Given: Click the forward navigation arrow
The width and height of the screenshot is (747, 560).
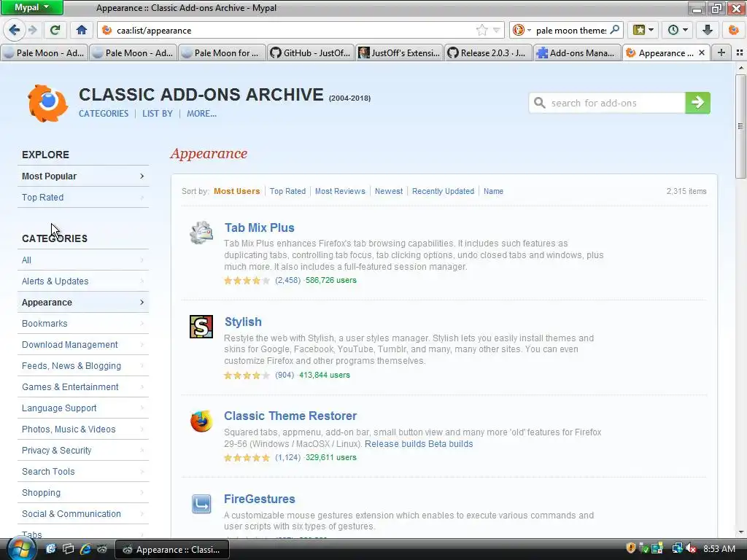Looking at the screenshot, I should point(33,30).
